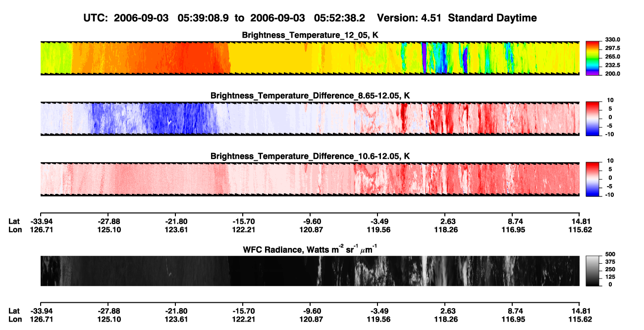The width and height of the screenshot is (644, 330).
Task: Select the red-blue color bar beside the 10.6-12.05 plot
Action: point(593,179)
